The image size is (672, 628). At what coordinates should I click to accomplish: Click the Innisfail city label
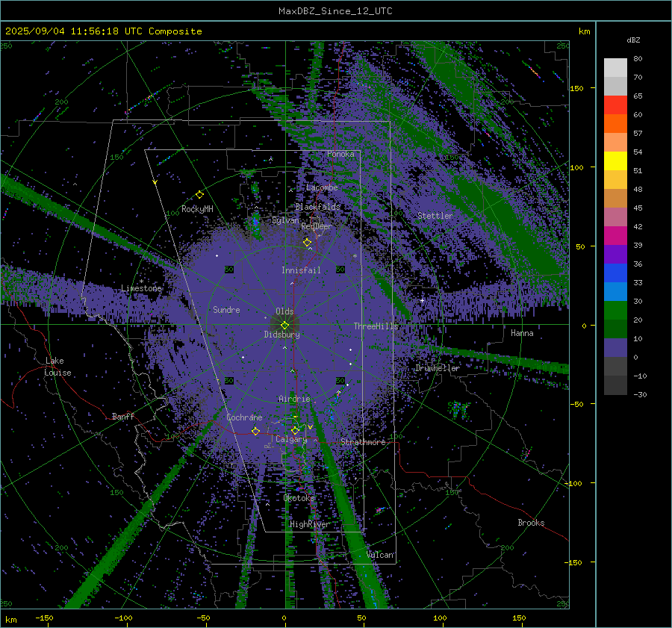pyautogui.click(x=301, y=270)
